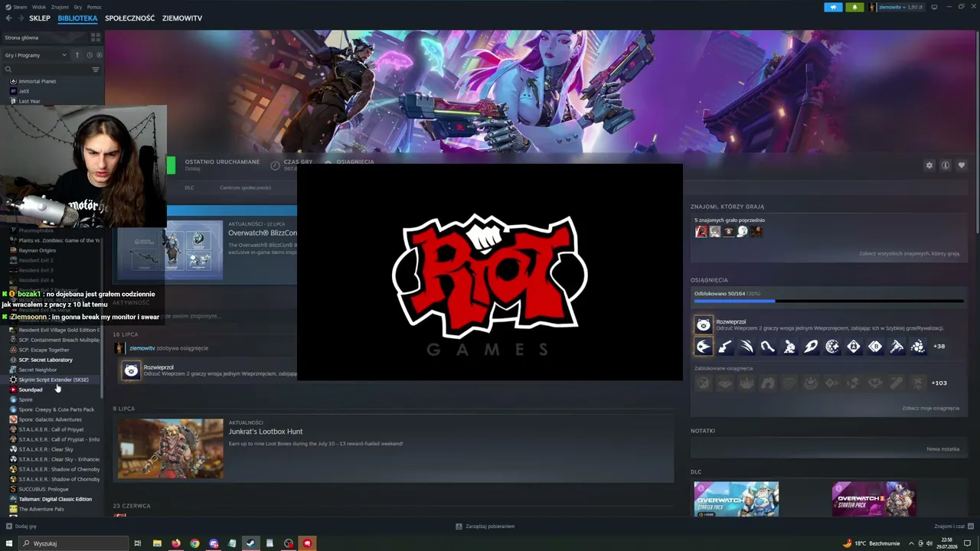Open the SPOŁECZNOŚĆ tab
This screenshot has height=551, width=980.
point(129,18)
